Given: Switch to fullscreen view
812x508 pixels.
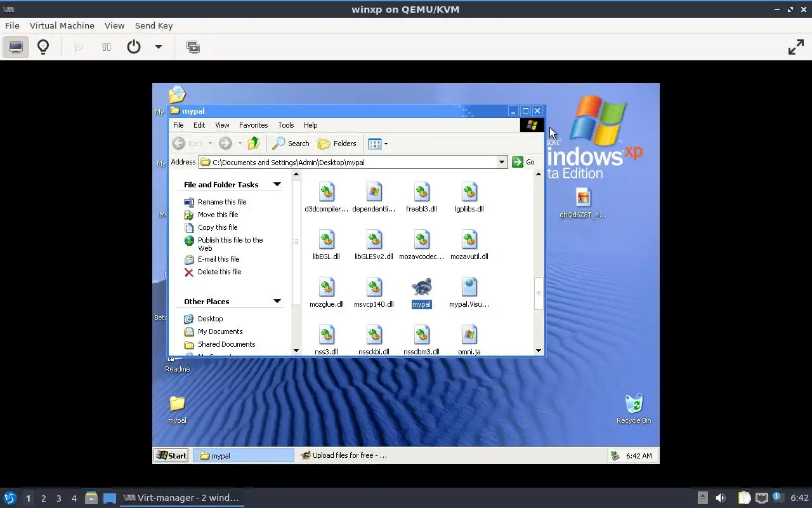Looking at the screenshot, I should (x=796, y=47).
